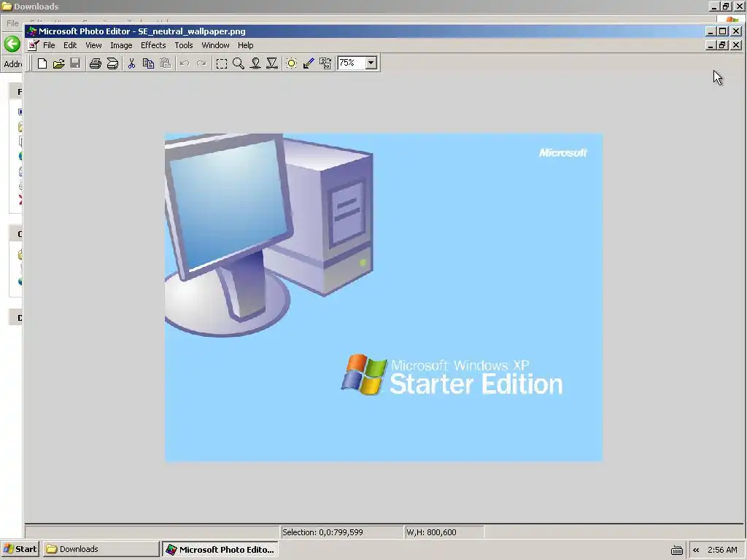Print the image using the printer icon

click(x=96, y=63)
